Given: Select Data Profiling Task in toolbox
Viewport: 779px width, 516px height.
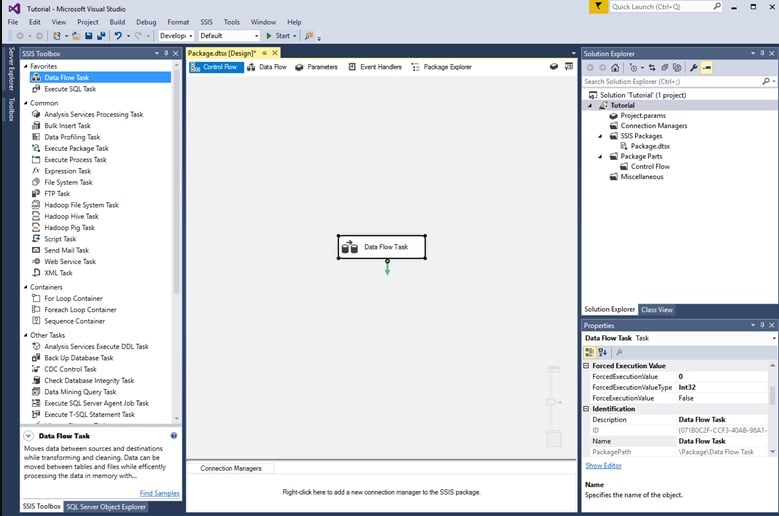Looking at the screenshot, I should (x=72, y=137).
